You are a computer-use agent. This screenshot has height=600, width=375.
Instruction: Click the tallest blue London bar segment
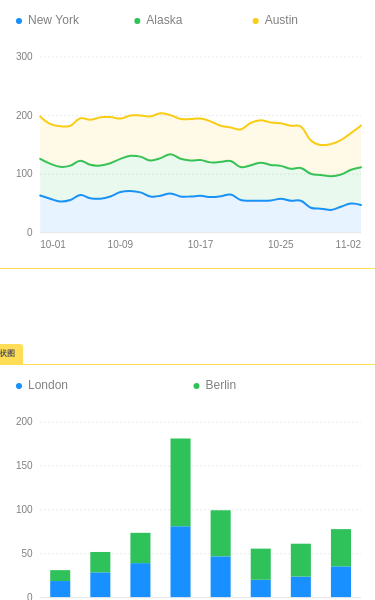tap(181, 562)
